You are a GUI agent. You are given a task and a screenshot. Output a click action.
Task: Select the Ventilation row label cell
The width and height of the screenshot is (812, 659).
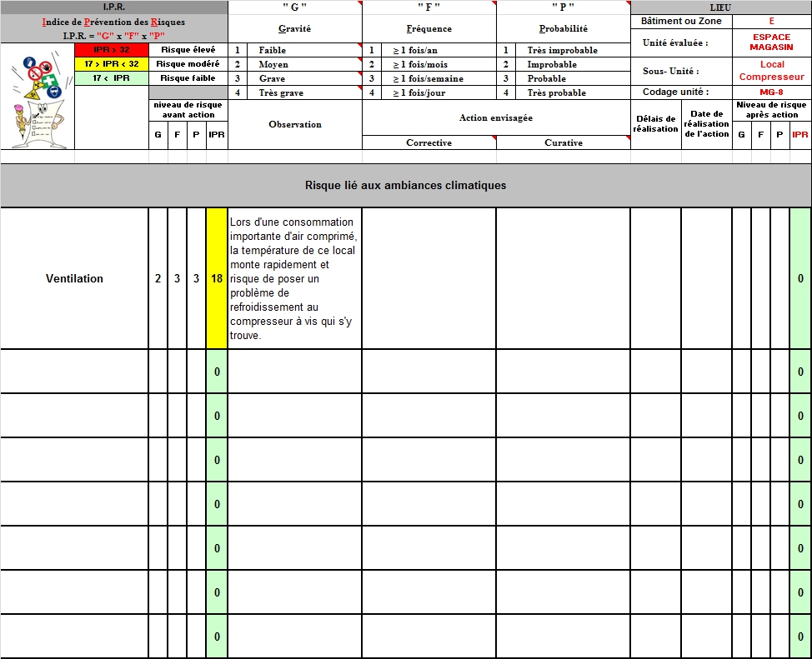pos(74,278)
